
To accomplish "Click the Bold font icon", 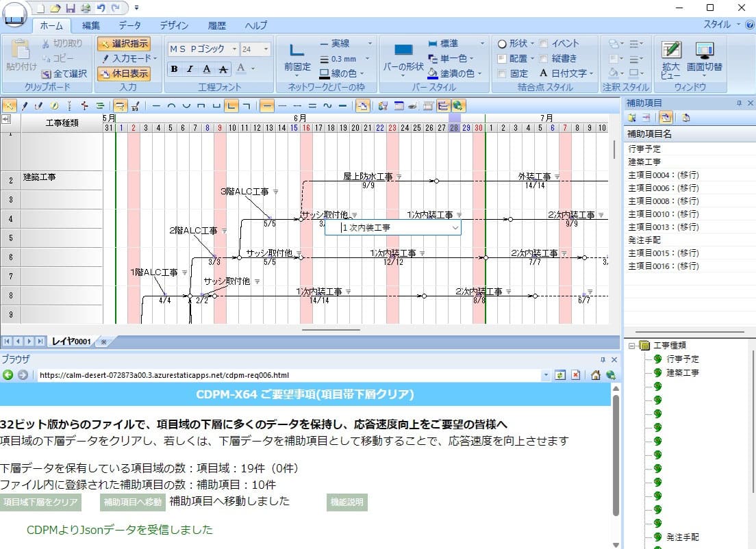I will [175, 69].
